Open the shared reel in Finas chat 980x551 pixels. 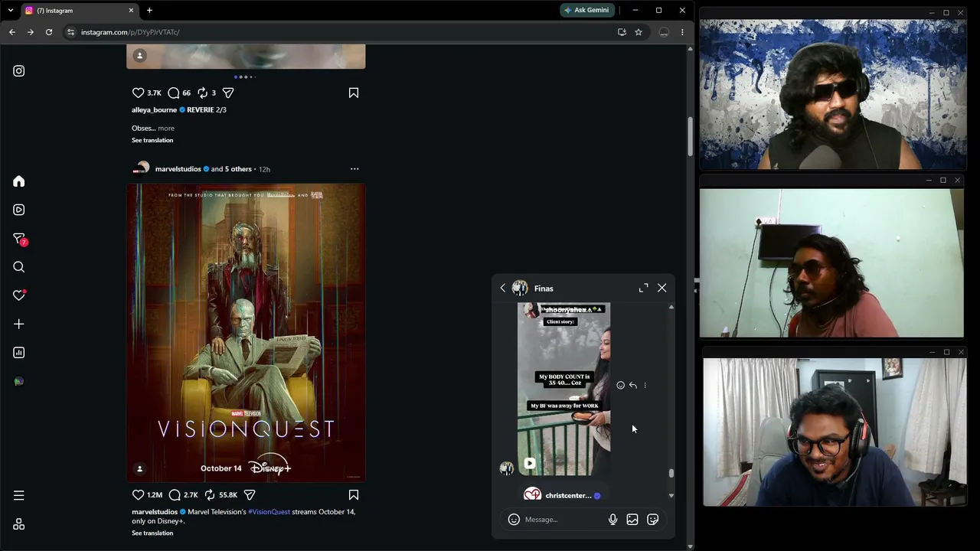pyautogui.click(x=564, y=389)
